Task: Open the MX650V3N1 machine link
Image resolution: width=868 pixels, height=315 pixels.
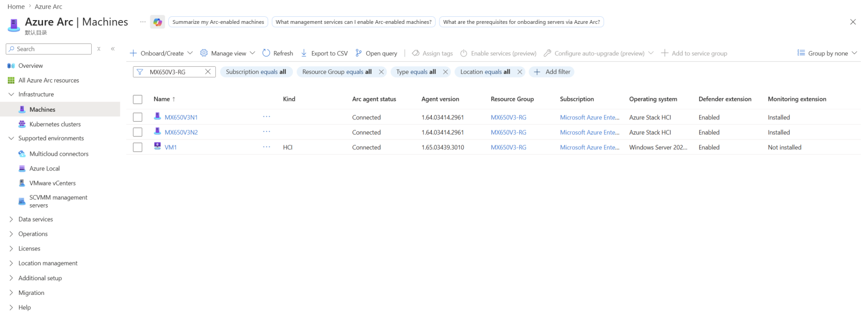Action: click(181, 117)
